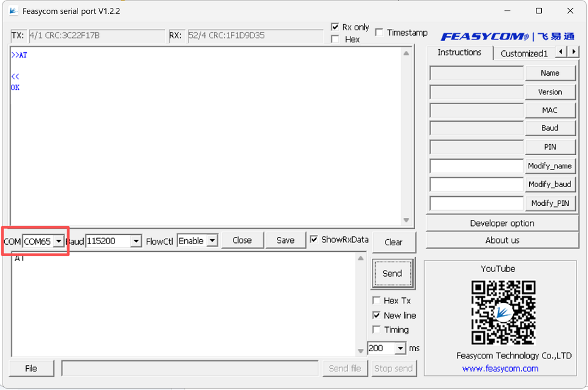The width and height of the screenshot is (588, 390).
Task: Toggle the Rx only checkbox
Action: click(335, 27)
